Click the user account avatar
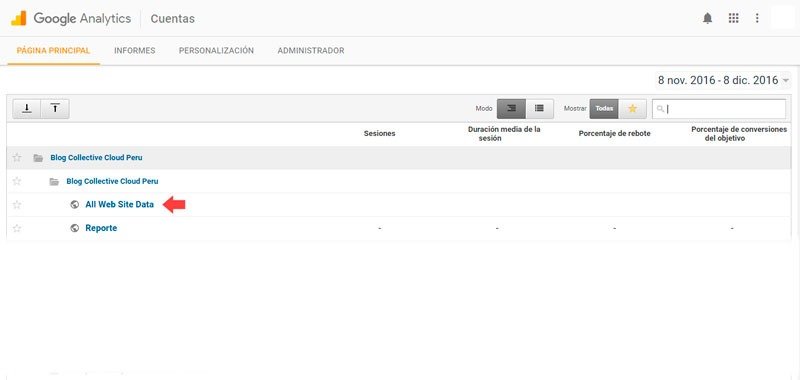This screenshot has height=380, width=800. 783,18
